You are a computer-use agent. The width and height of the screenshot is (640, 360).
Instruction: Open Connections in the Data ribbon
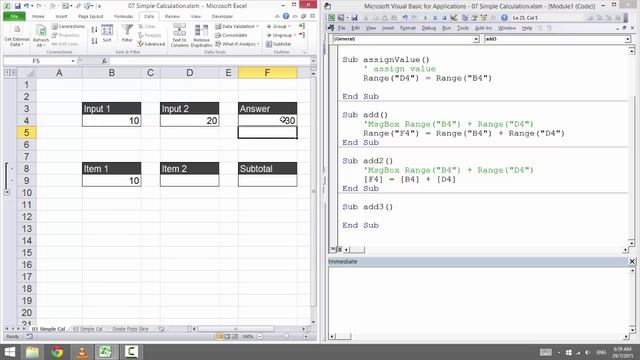pos(68,27)
